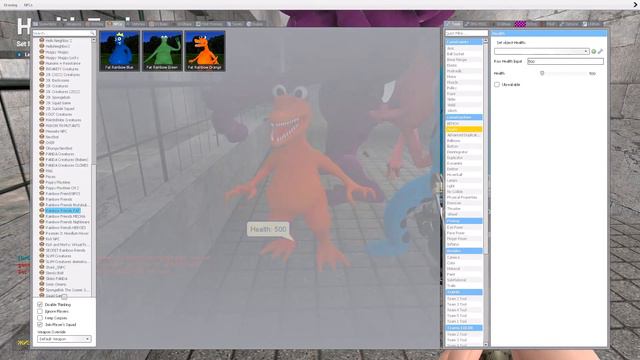Viewport: 640px width, 360px height.
Task: Click the icon beside Sonic Omens
Action: pos(42,284)
